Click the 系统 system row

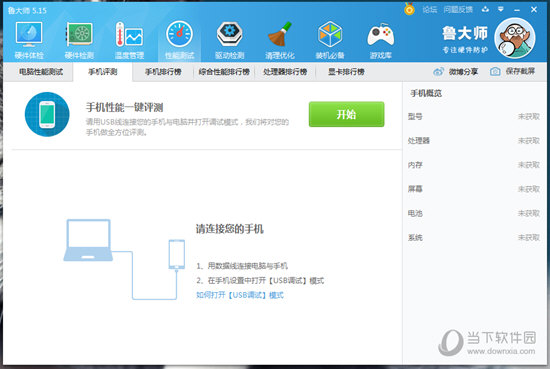click(474, 237)
